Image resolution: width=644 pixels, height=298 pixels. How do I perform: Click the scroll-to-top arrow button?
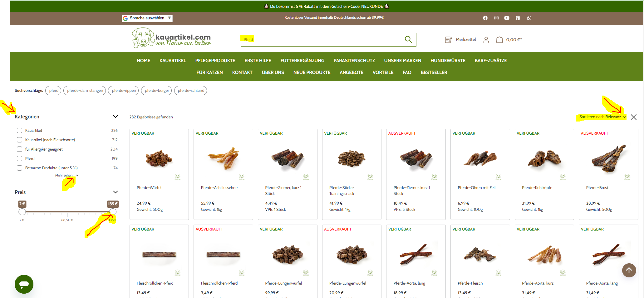pos(629,270)
